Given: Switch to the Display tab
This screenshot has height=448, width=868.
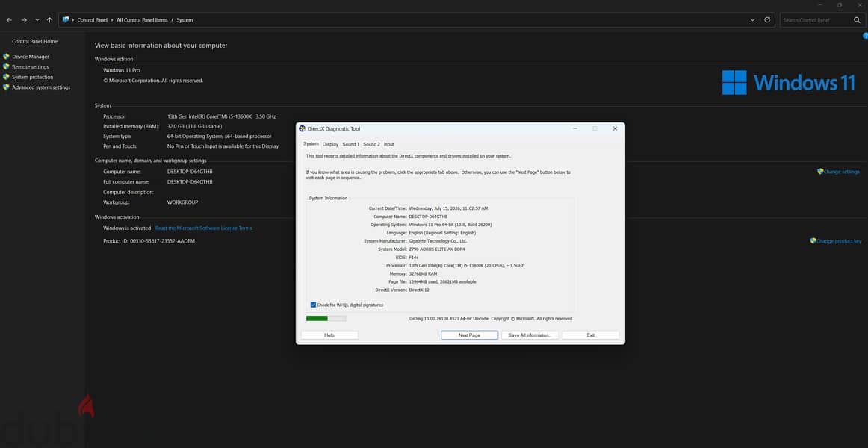Looking at the screenshot, I should pyautogui.click(x=330, y=144).
